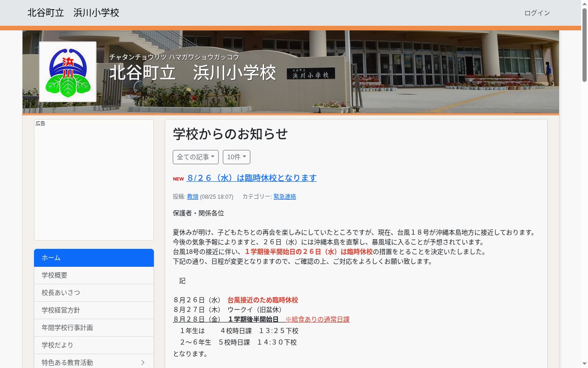588x368 pixels.
Task: Open 校長あいさつ in the sidebar menu
Action: click(94, 293)
